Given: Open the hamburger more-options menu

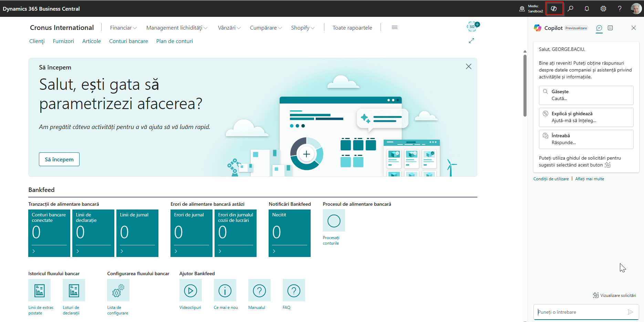Looking at the screenshot, I should coord(395,28).
